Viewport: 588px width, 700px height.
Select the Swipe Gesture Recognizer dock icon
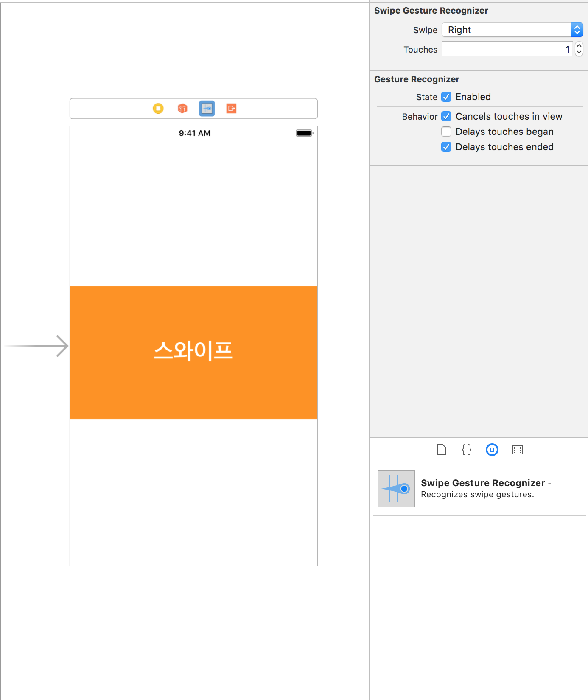[x=207, y=109]
